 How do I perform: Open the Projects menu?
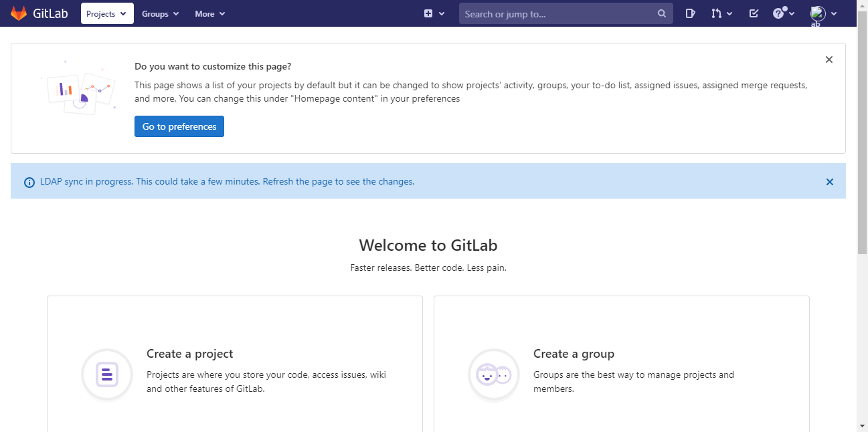(x=106, y=13)
